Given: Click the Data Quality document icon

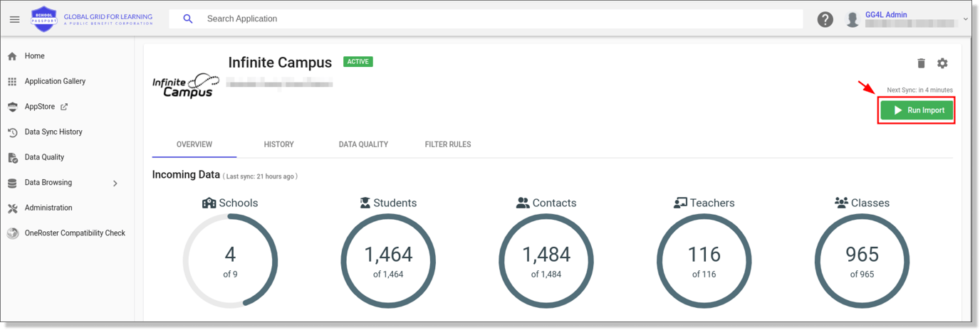Looking at the screenshot, I should coord(12,157).
